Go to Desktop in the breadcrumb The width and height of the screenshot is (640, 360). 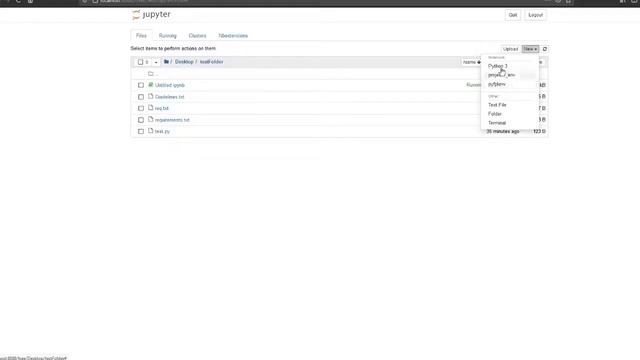pos(184,62)
